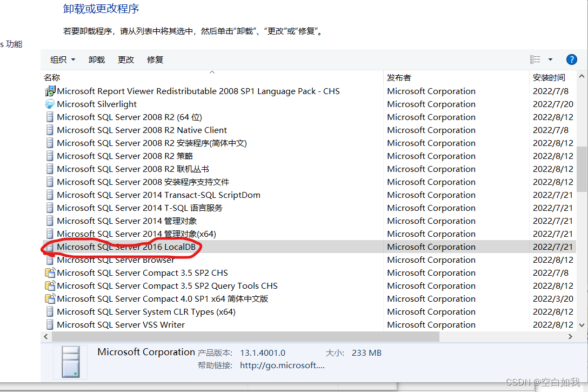This screenshot has height=392, width=588.
Task: Click icon of Report Viewer Redistributable 2008 SP1
Action: tap(50, 91)
